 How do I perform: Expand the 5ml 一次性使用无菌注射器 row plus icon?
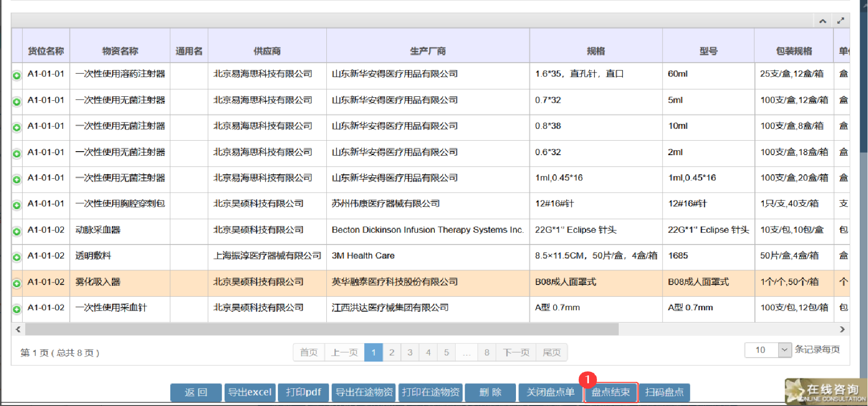click(17, 102)
